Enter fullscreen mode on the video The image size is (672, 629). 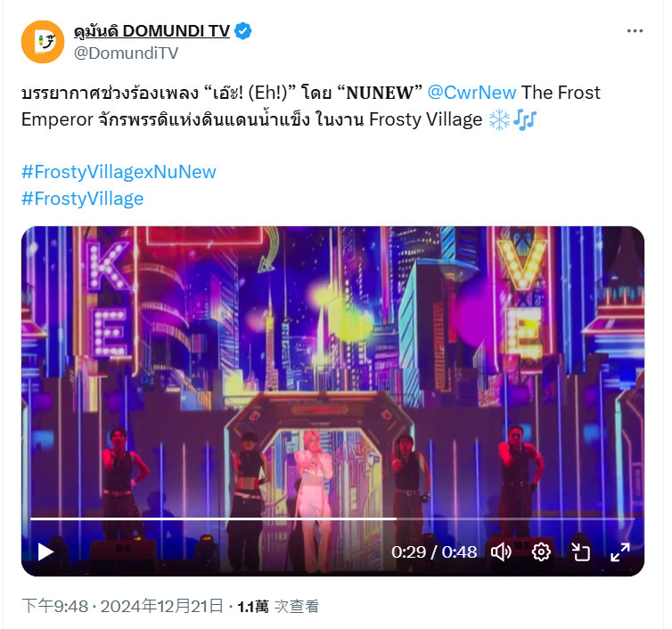click(x=620, y=551)
